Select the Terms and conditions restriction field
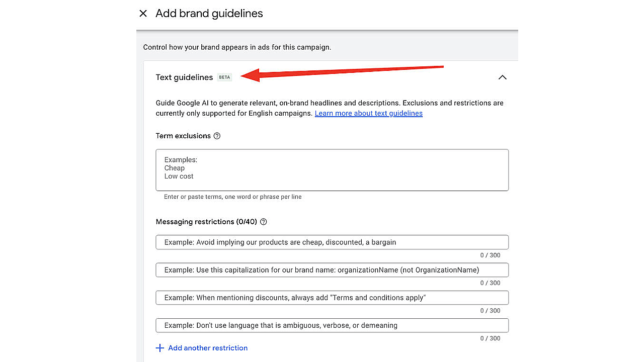Screen dimensions: 644x362 click(332, 298)
